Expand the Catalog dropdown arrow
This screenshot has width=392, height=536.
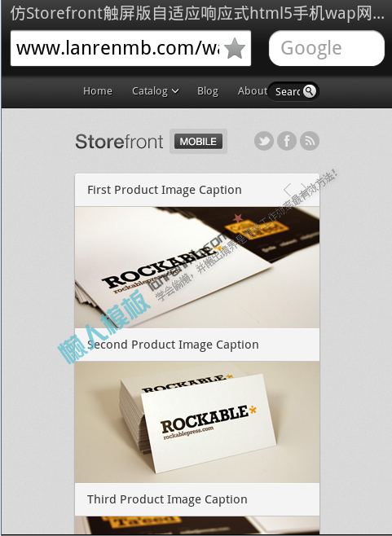(175, 91)
